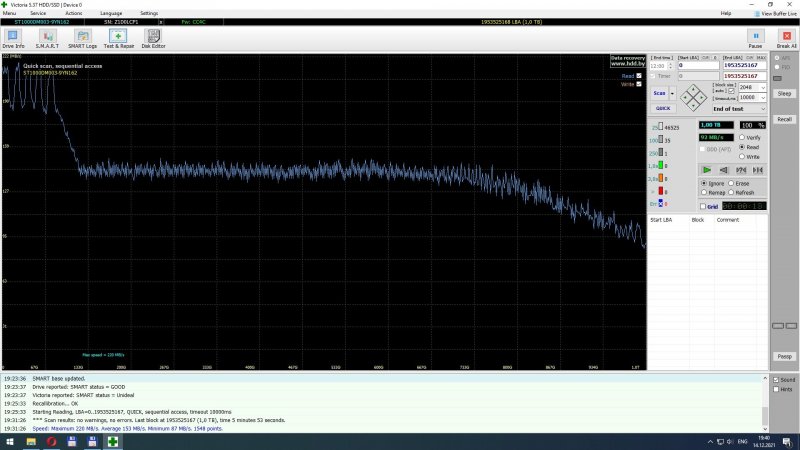800x450 pixels.
Task: Click the Break All icon
Action: pyautogui.click(x=786, y=39)
